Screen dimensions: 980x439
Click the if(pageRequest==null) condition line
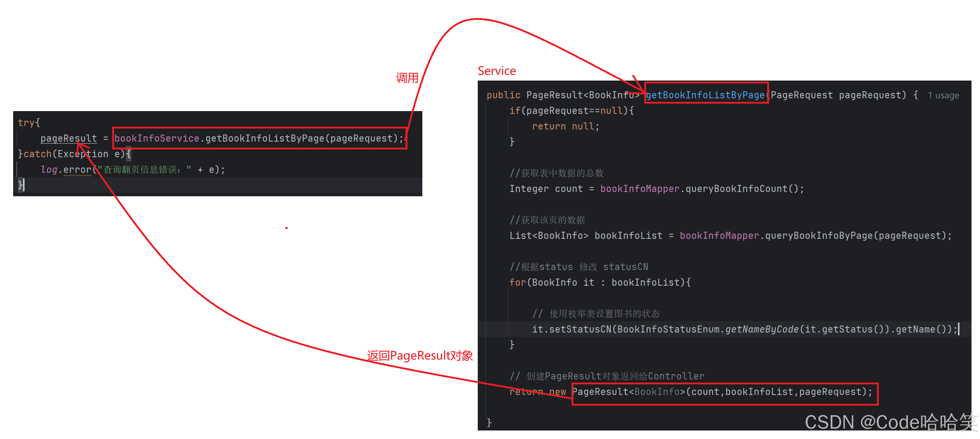pyautogui.click(x=572, y=111)
